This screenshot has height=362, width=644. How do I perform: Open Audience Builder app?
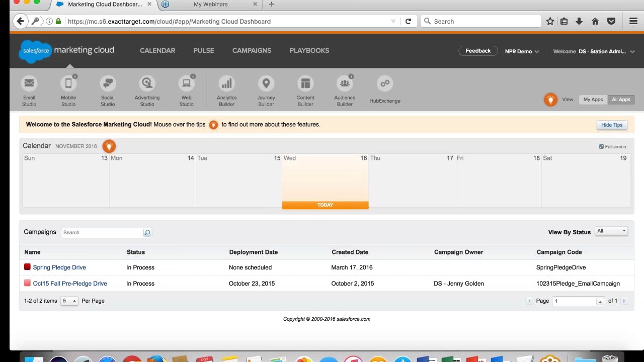[x=345, y=91]
